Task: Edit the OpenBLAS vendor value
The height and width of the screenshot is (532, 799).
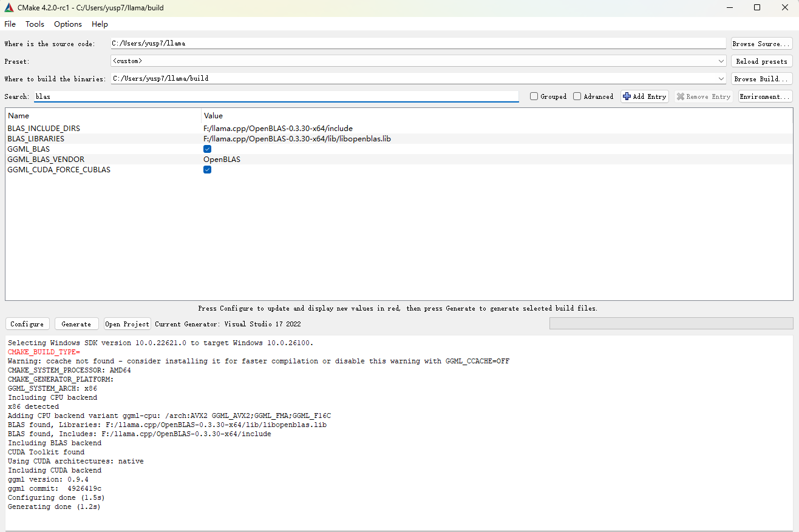Action: [x=222, y=160]
